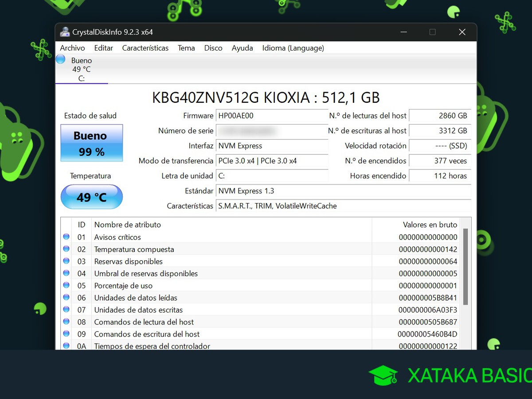
Task: Click status icon beside Reservas disponibles
Action: pos(66,261)
